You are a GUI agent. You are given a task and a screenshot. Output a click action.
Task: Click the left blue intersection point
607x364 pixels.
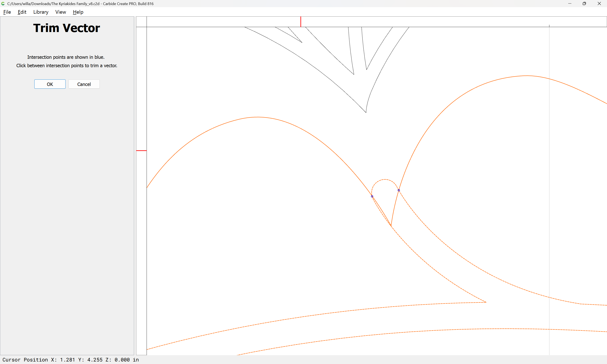(372, 197)
